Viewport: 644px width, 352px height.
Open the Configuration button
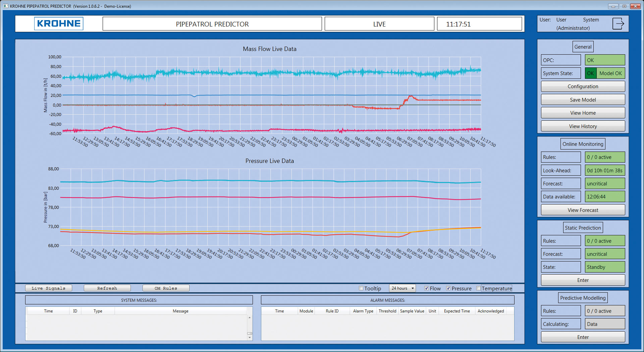(x=583, y=86)
